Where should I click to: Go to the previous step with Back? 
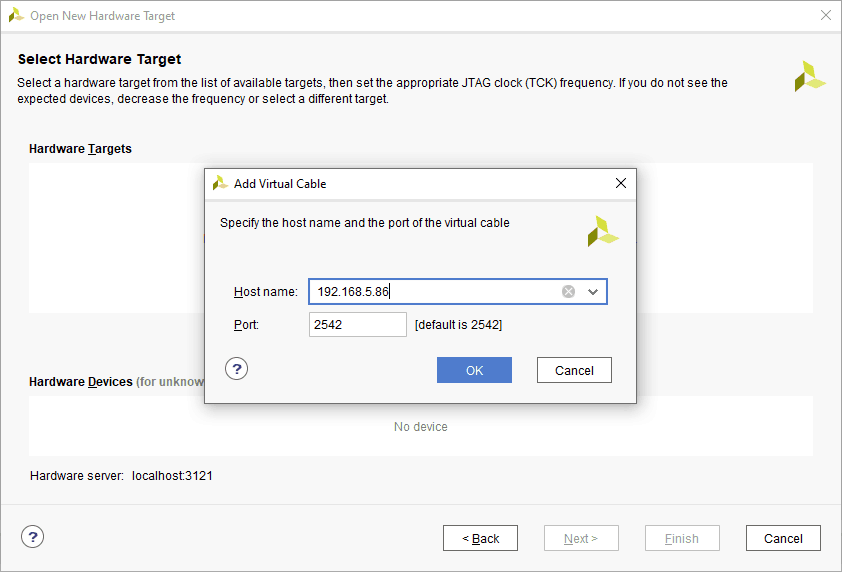(x=480, y=538)
